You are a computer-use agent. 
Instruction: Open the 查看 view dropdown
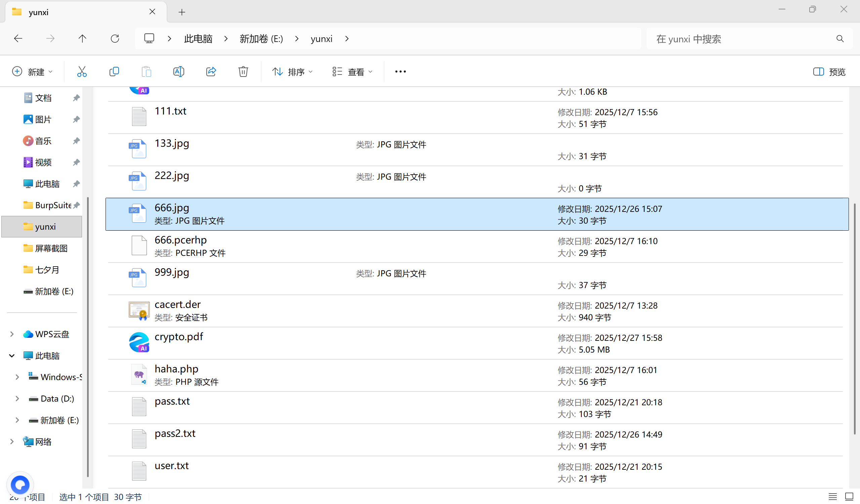[352, 72]
